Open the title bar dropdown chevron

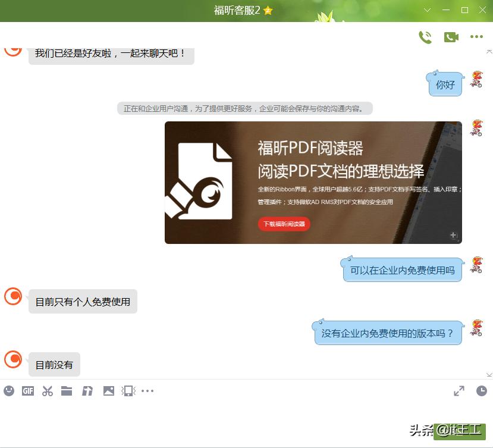point(427,10)
